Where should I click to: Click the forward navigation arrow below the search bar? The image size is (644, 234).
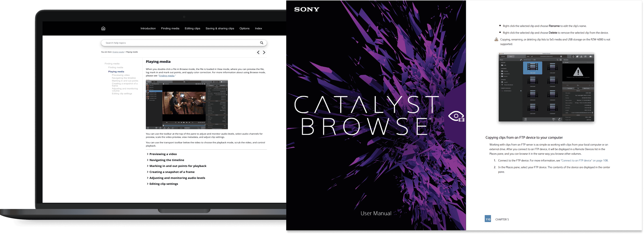pyautogui.click(x=264, y=52)
